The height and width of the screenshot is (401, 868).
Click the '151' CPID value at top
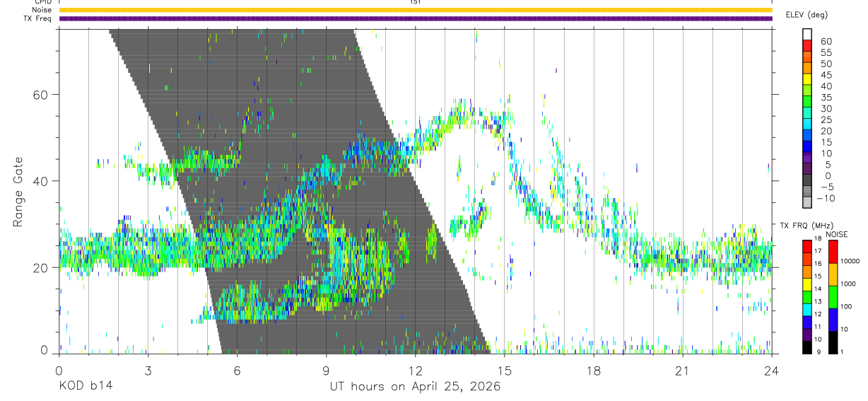[416, 2]
